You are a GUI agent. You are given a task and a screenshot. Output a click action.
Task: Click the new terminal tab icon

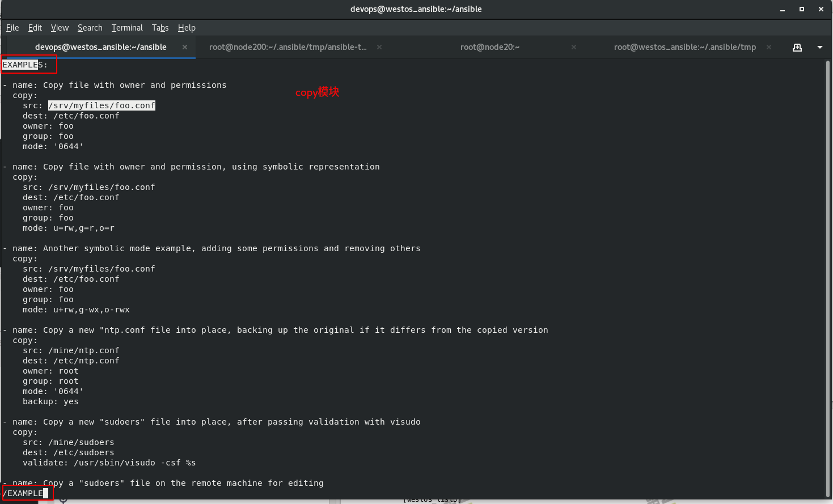click(x=797, y=47)
